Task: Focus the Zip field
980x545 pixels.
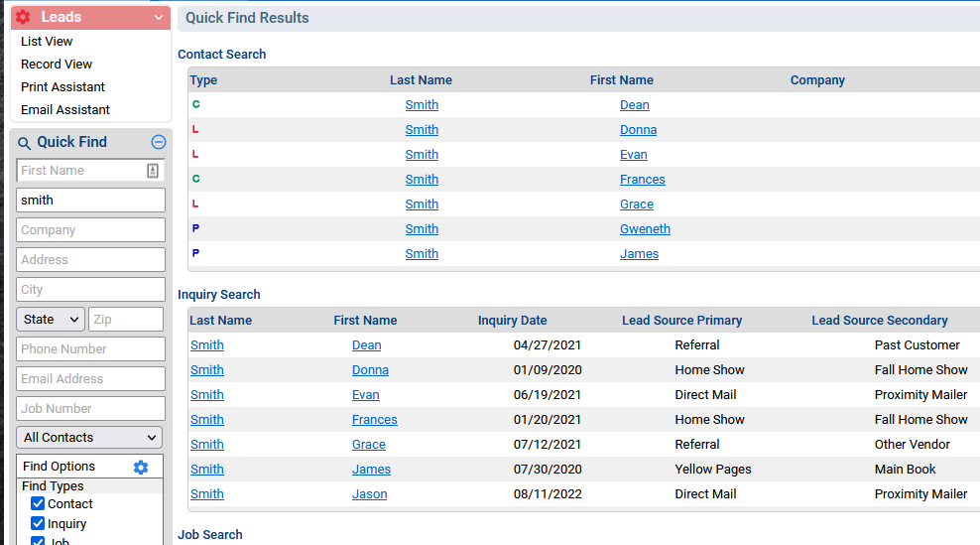Action: [x=126, y=319]
